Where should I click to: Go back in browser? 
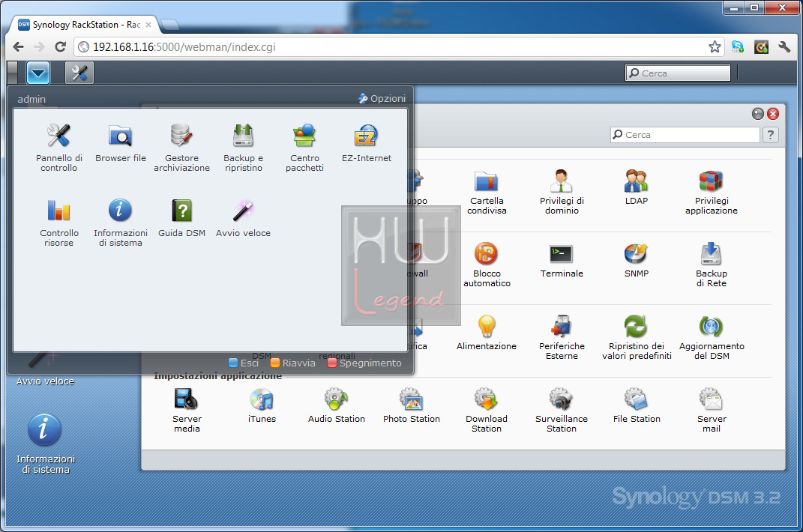19,47
